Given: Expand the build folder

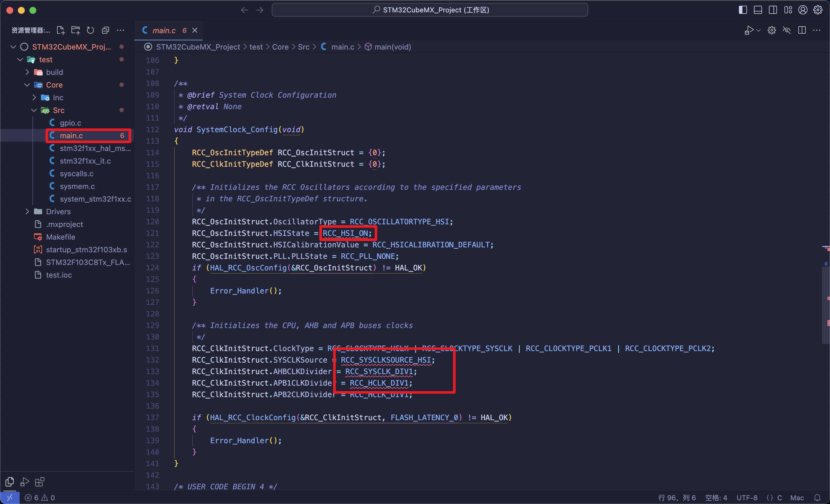Looking at the screenshot, I should click(x=54, y=72).
